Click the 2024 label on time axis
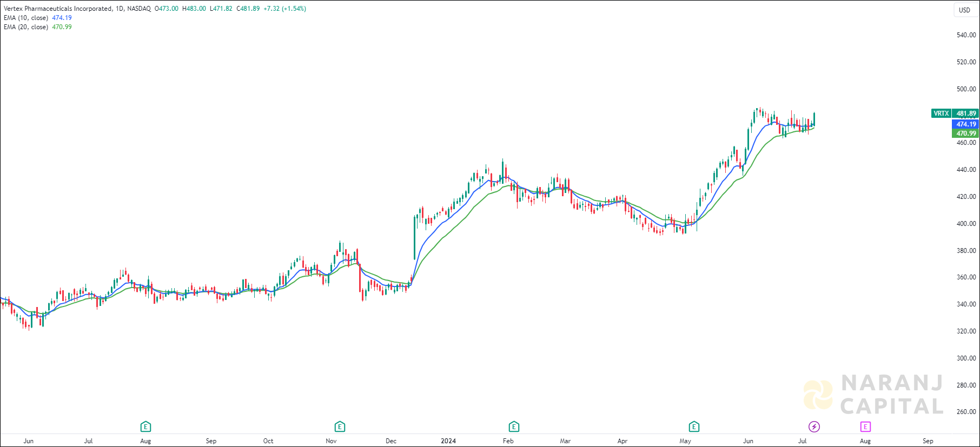This screenshot has height=447, width=980. (448, 441)
